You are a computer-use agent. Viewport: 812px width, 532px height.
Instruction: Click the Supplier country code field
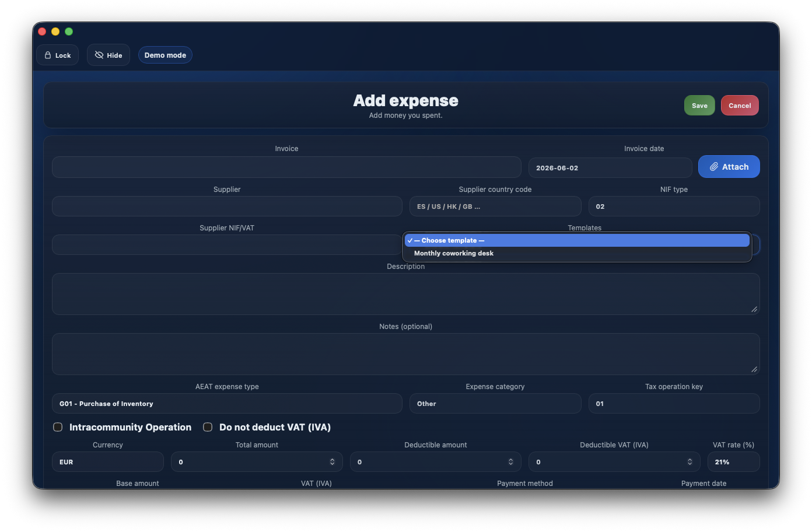click(x=495, y=206)
